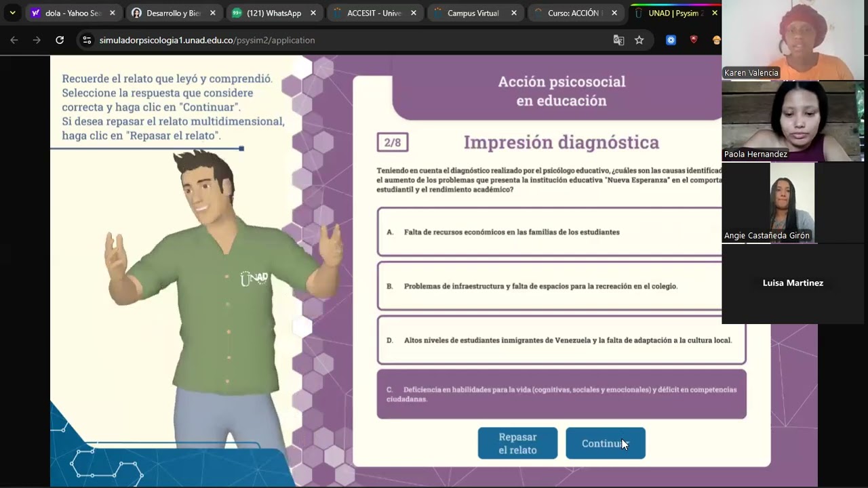Switch to the Campus Virtual tab

tap(473, 13)
